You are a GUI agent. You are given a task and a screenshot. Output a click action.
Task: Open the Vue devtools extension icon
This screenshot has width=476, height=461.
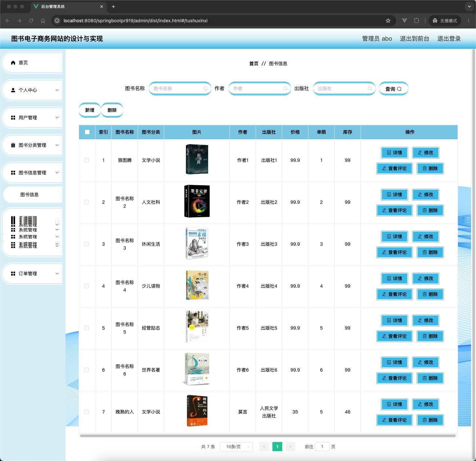tap(405, 21)
